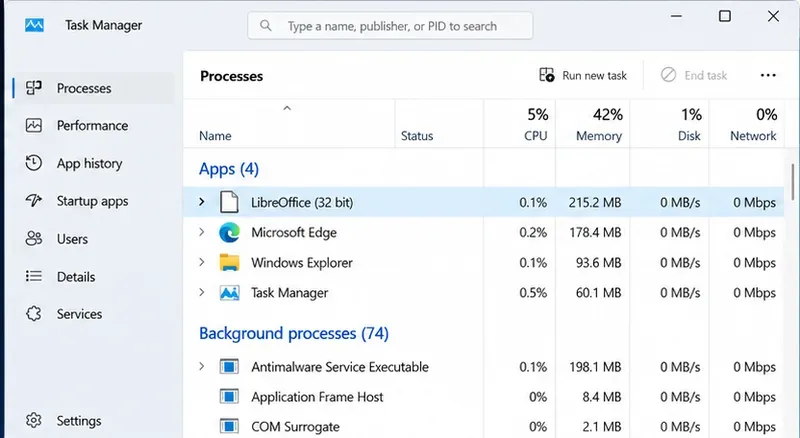This screenshot has width=800, height=438.
Task: Click the Performance graph icon
Action: point(34,125)
